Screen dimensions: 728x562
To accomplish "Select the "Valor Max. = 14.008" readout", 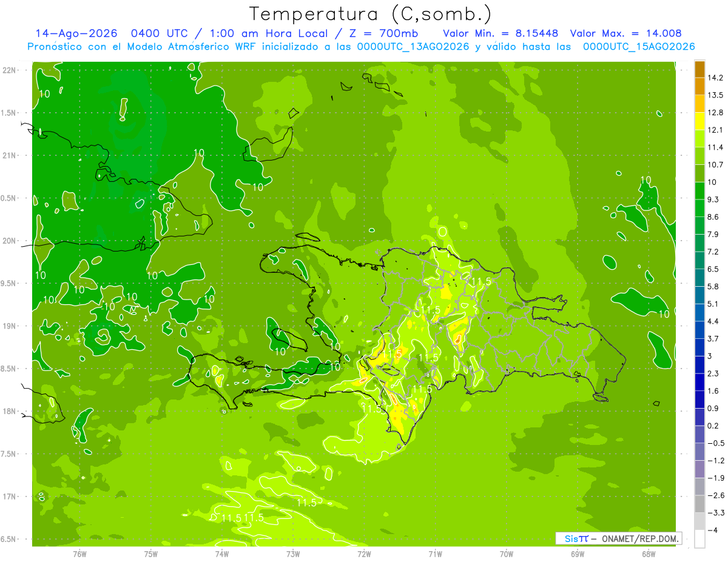I will tap(626, 34).
